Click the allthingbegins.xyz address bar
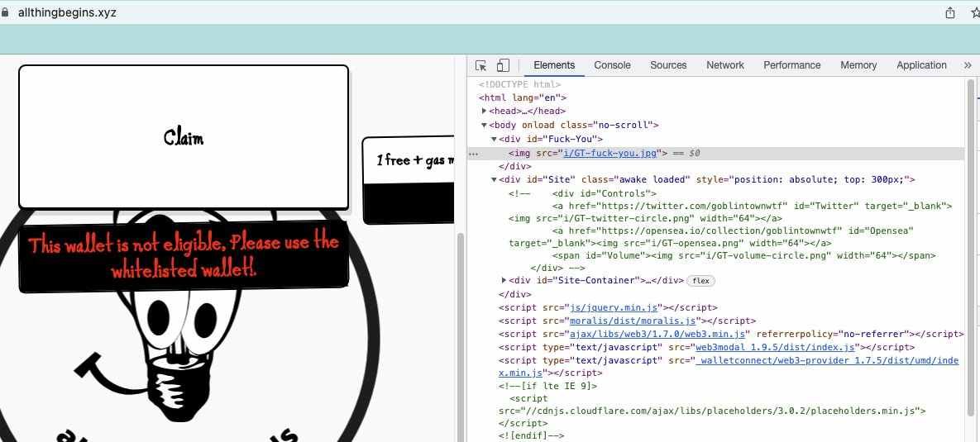The image size is (980, 442). coord(68,12)
